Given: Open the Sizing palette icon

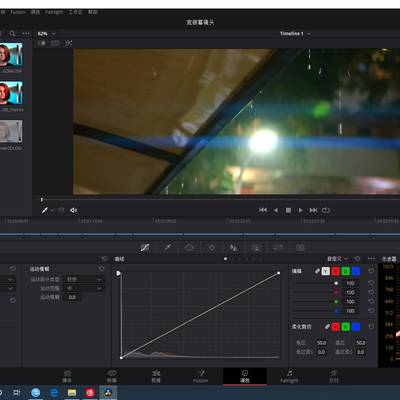Looking at the screenshot, I should [278, 247].
